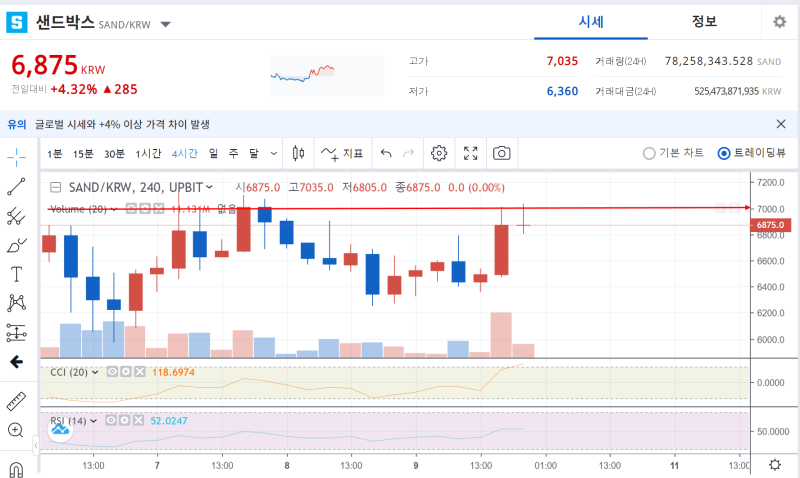Select the 주 weekly interval

[x=233, y=154]
